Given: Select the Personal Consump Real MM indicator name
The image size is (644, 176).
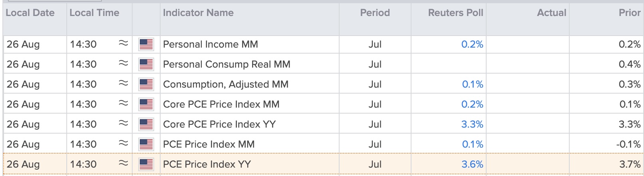Looking at the screenshot, I should click(227, 64).
